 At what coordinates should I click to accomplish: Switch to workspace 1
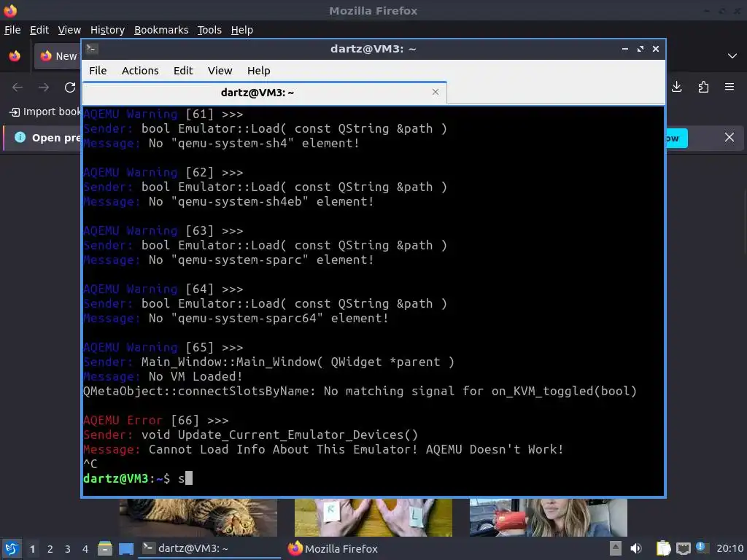[x=32, y=549]
